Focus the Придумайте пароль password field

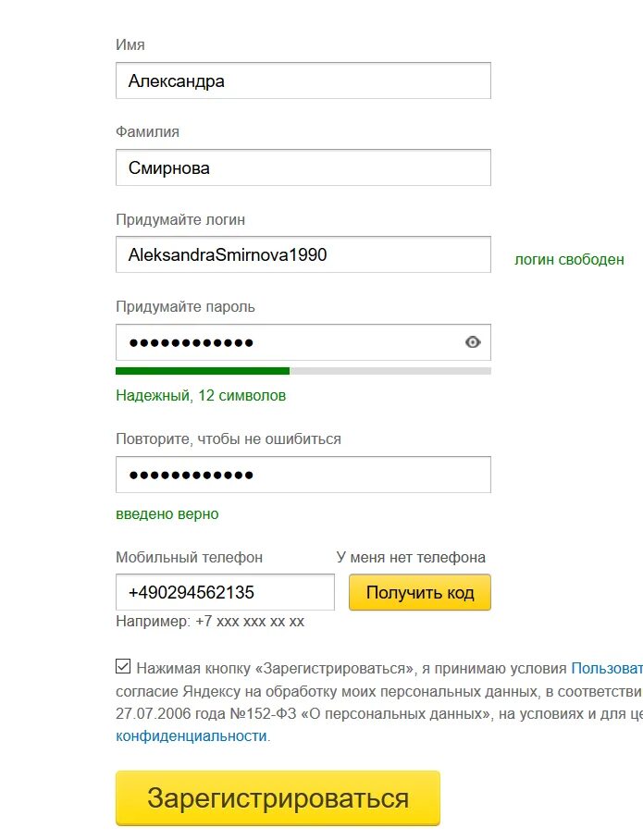tap(303, 342)
